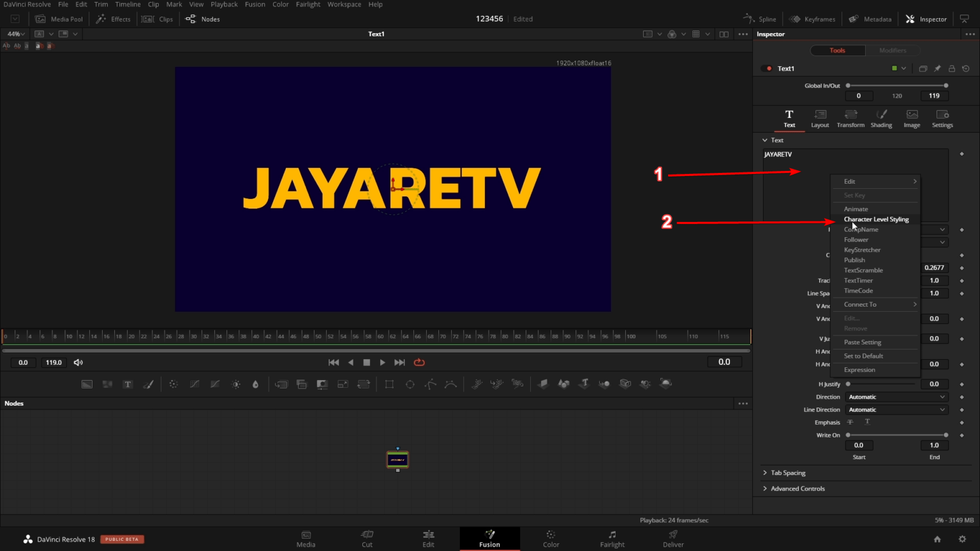Viewport: 980px width, 551px height.
Task: Switch to the Shading tab in the Inspector
Action: coord(881,118)
